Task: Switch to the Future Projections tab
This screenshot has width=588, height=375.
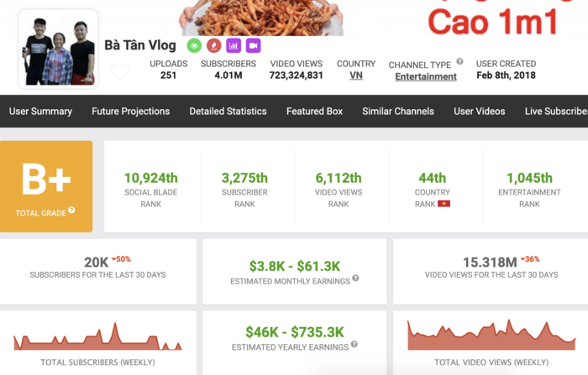Action: click(x=130, y=112)
